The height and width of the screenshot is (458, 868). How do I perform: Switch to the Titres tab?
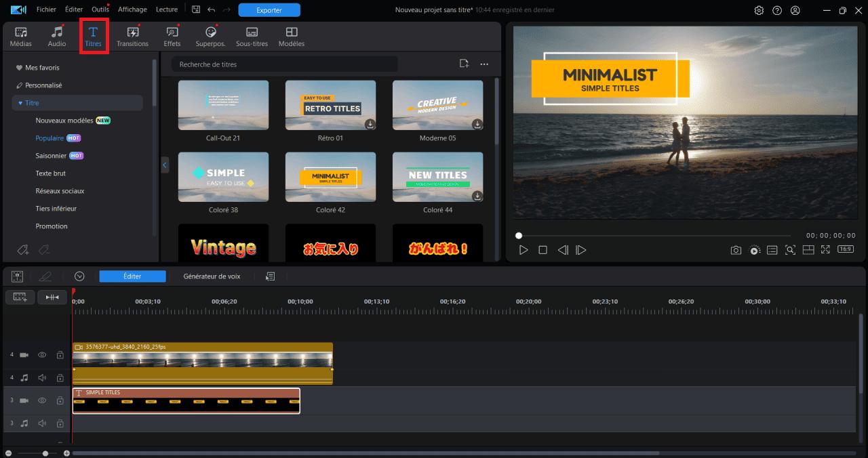pos(94,37)
